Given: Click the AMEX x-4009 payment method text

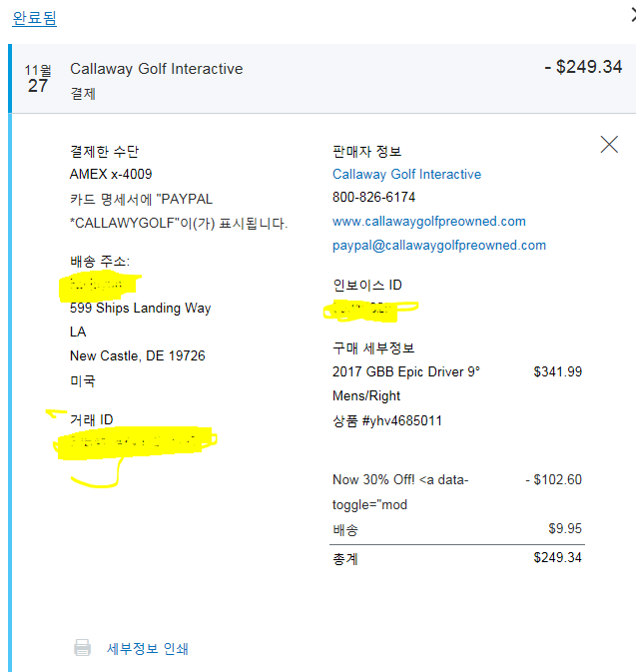Looking at the screenshot, I should click(x=111, y=174).
